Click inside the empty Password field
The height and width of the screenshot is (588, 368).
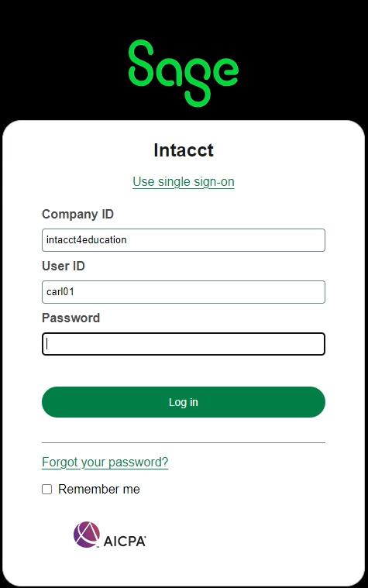tap(184, 344)
